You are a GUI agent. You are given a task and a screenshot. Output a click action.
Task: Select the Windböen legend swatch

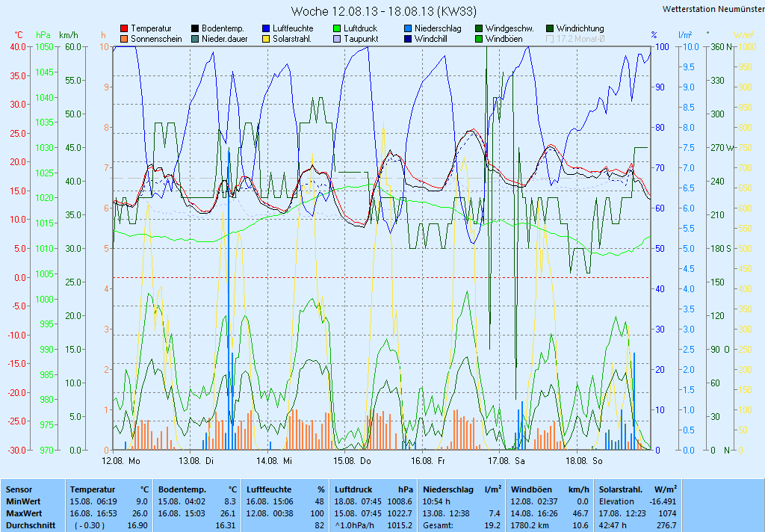[x=479, y=39]
